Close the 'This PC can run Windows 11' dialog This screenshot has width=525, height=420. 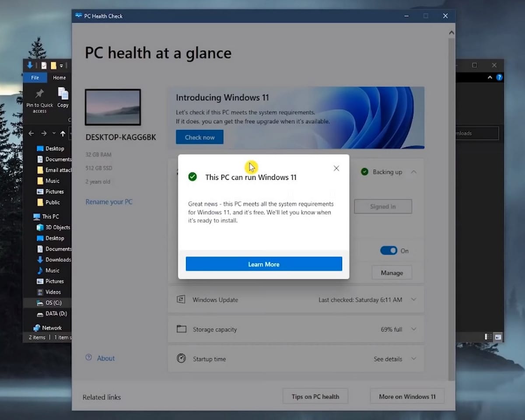click(x=336, y=168)
